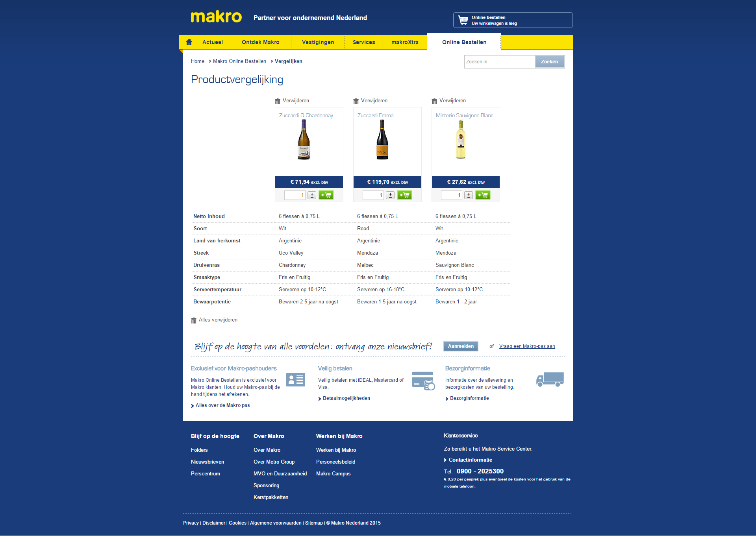This screenshot has width=756, height=536.
Task: Open Makro Campus footer link
Action: (333, 474)
